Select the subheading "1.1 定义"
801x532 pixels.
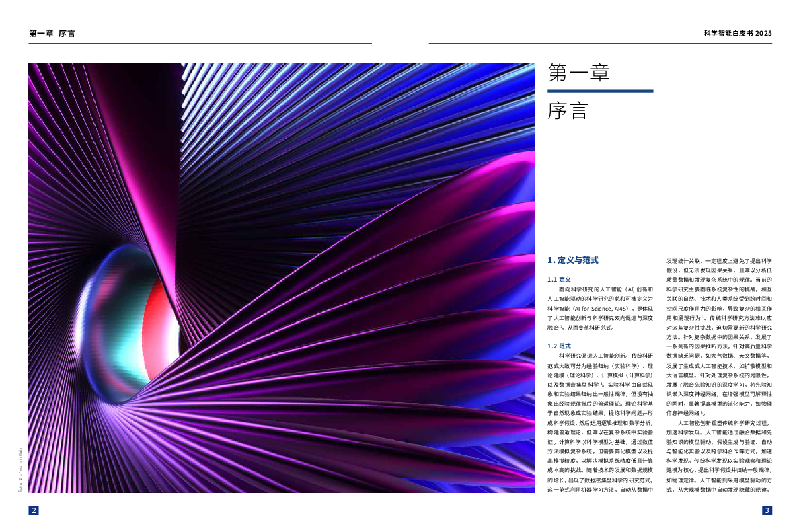click(x=559, y=280)
